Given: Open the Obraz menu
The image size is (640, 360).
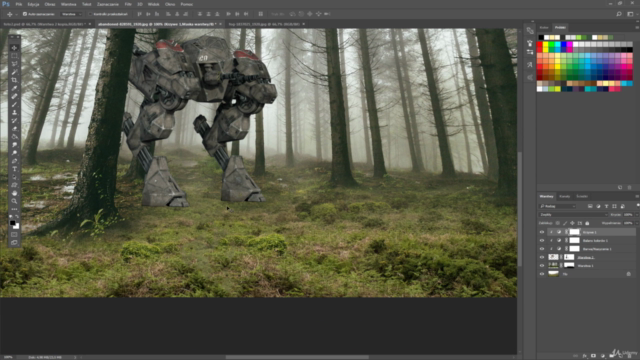Looking at the screenshot, I should point(50,4).
